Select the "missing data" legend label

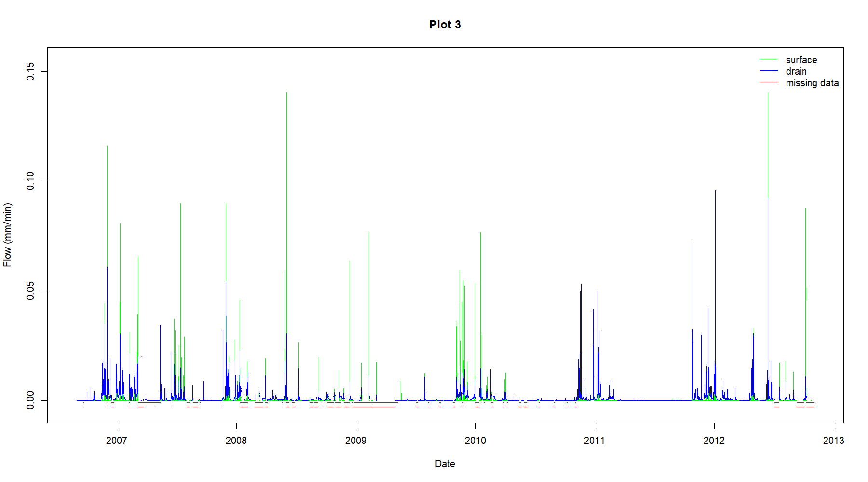point(812,83)
